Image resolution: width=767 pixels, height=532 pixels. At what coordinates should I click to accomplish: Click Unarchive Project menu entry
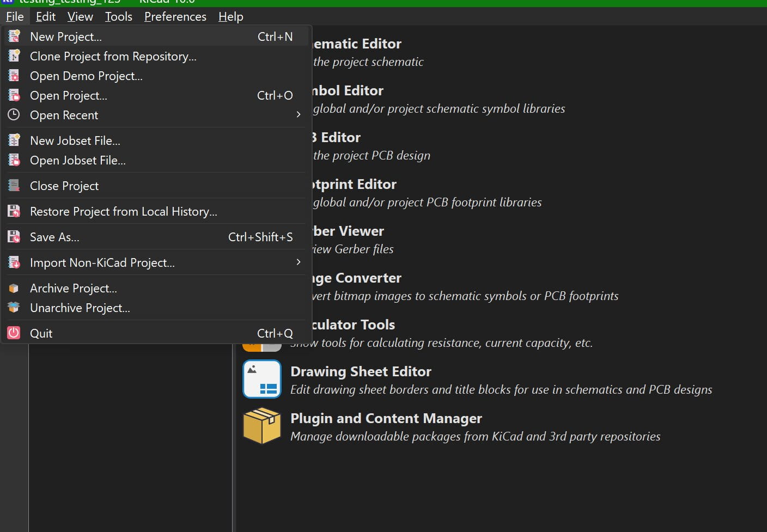coord(80,308)
